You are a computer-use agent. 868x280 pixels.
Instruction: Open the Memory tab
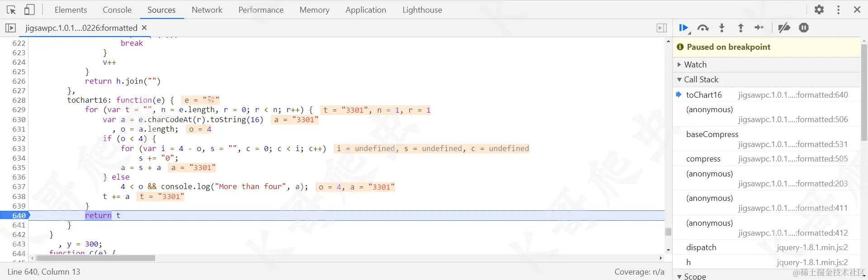tap(314, 9)
